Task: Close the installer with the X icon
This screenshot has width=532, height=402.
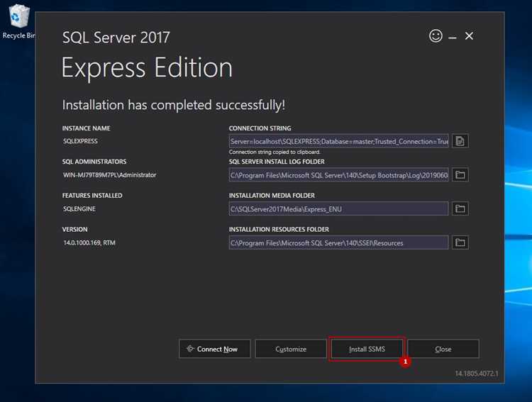Action: pos(470,36)
